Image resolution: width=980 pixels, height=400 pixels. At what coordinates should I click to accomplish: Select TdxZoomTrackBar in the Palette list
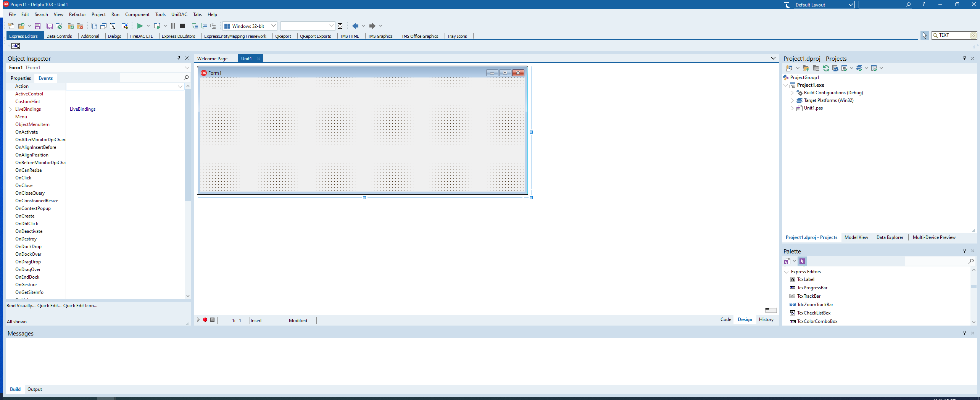[x=815, y=305]
